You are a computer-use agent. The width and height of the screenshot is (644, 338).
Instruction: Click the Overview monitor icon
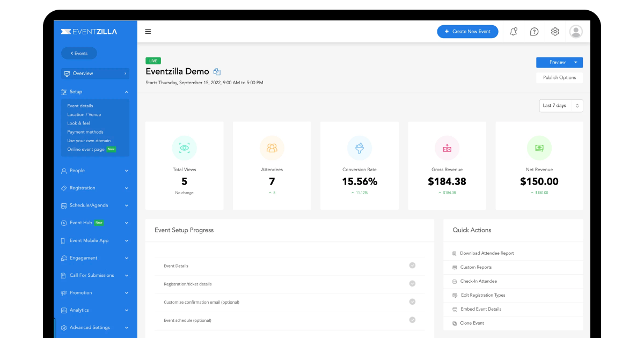pyautogui.click(x=67, y=74)
